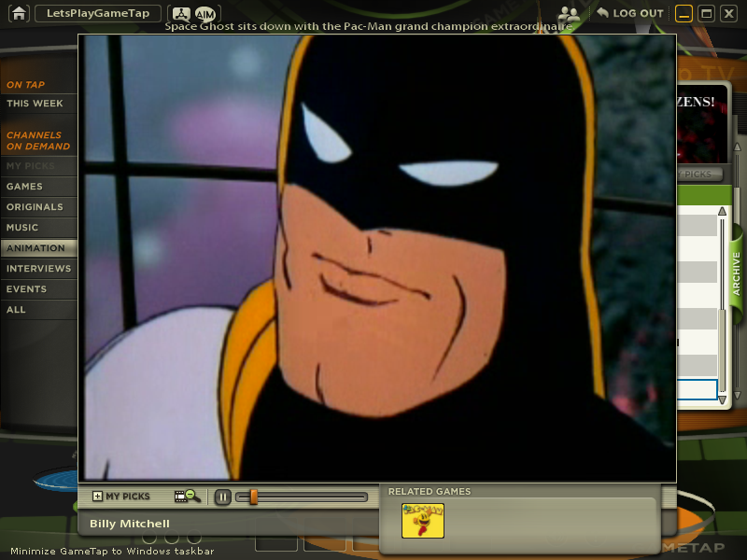Close the GameTap window
The height and width of the screenshot is (560, 747).
pyautogui.click(x=729, y=14)
